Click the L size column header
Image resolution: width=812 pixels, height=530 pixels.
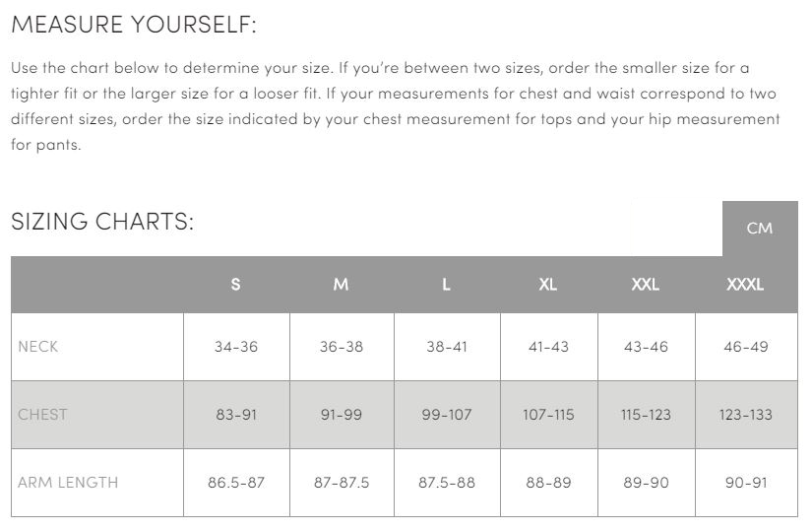click(446, 285)
